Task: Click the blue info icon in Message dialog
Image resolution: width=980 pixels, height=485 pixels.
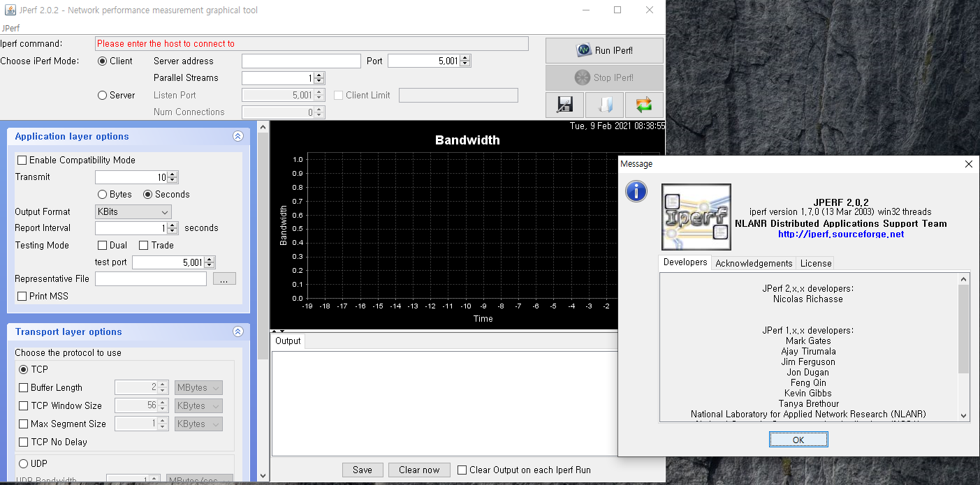Action: click(x=636, y=191)
